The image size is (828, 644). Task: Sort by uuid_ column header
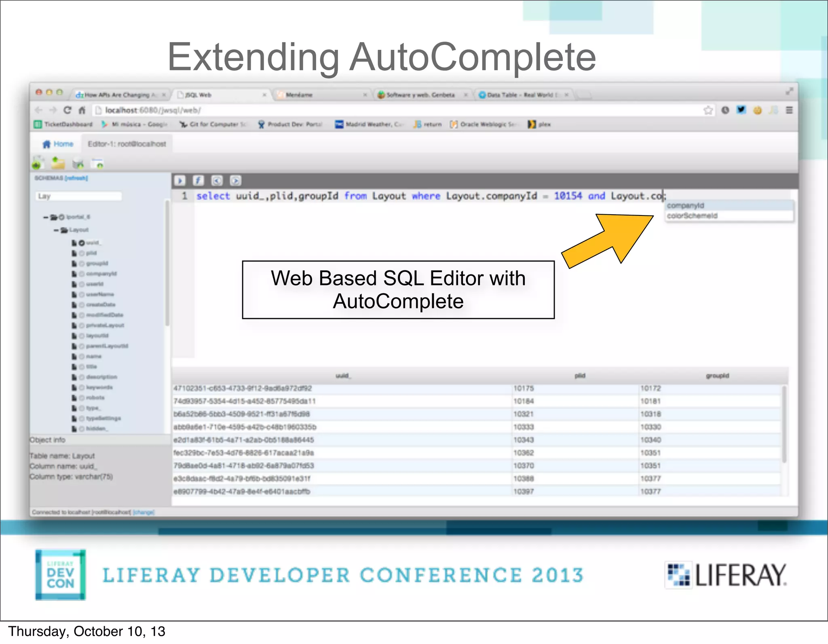click(343, 376)
